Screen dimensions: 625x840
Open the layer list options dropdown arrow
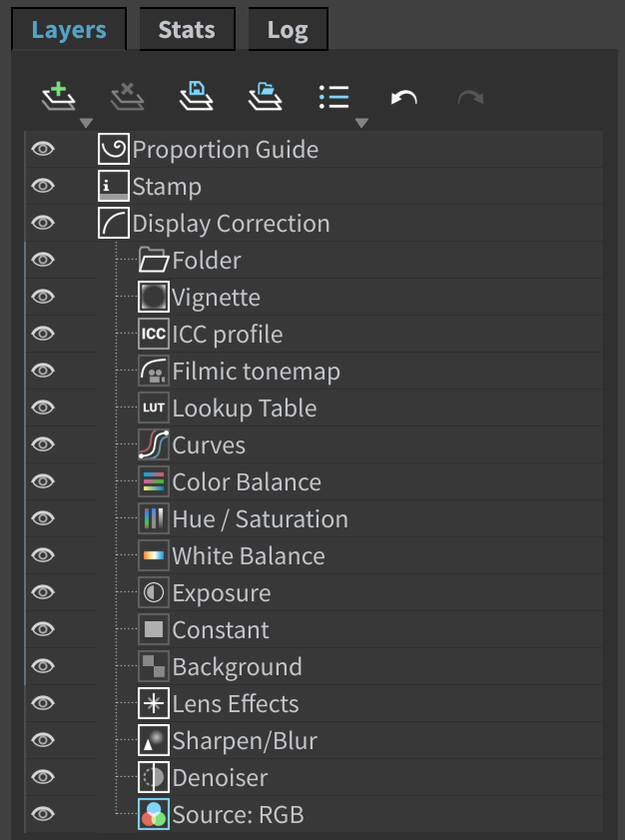pos(361,123)
